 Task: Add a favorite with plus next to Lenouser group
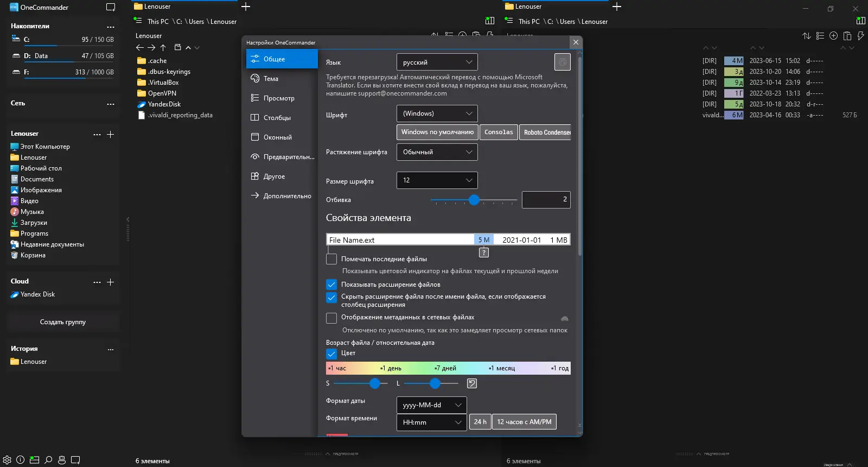click(x=111, y=134)
